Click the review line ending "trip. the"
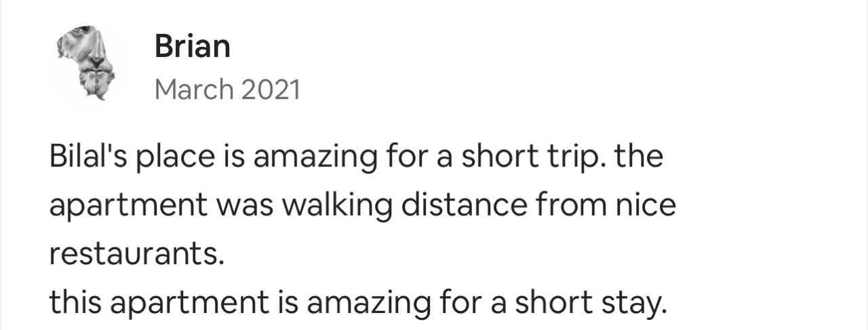Image resolution: width=868 pixels, height=330 pixels. [x=356, y=158]
